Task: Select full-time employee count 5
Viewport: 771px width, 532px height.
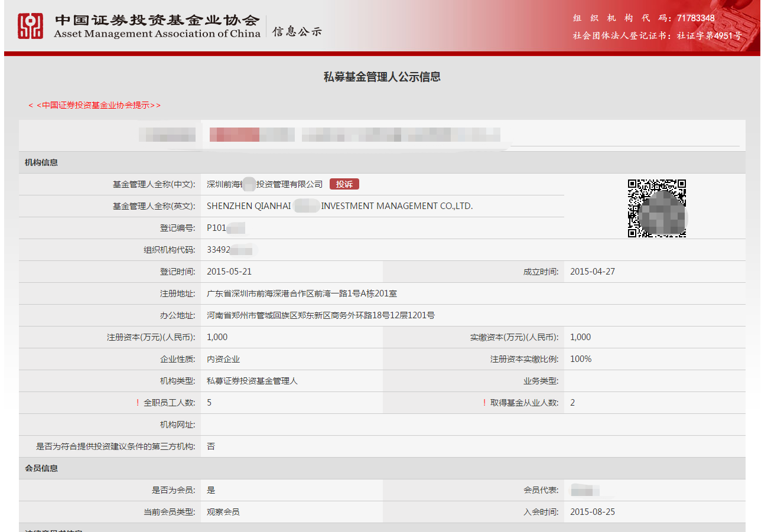Action: pyautogui.click(x=210, y=403)
